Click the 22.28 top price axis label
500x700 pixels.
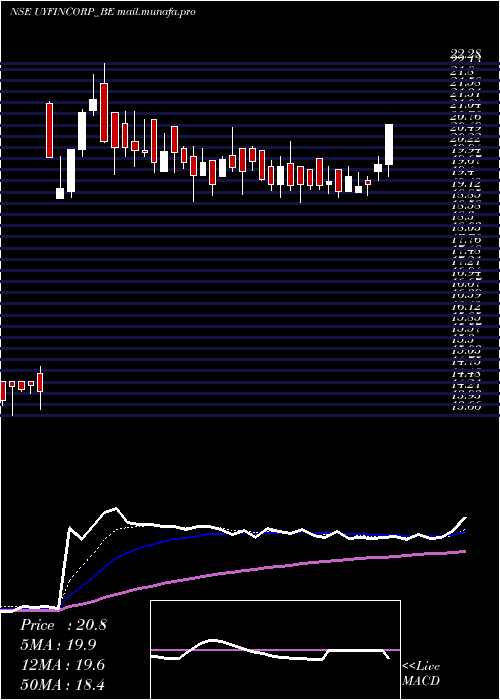tap(466, 54)
